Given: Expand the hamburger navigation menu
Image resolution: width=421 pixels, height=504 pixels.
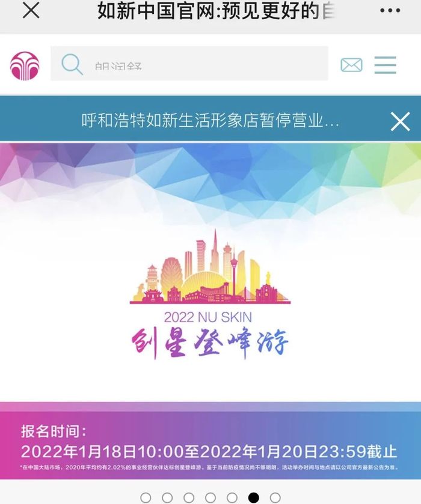Looking at the screenshot, I should pos(386,65).
